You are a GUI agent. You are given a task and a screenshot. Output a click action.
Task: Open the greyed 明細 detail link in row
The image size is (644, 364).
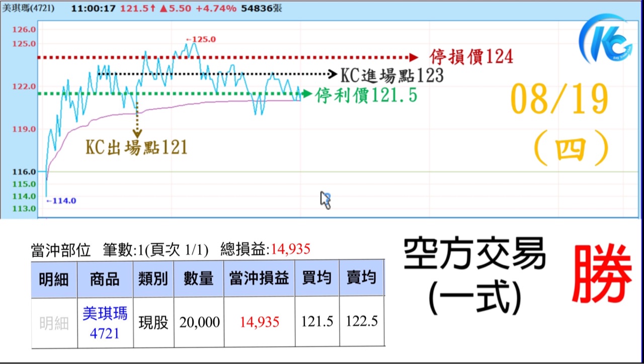pyautogui.click(x=54, y=323)
